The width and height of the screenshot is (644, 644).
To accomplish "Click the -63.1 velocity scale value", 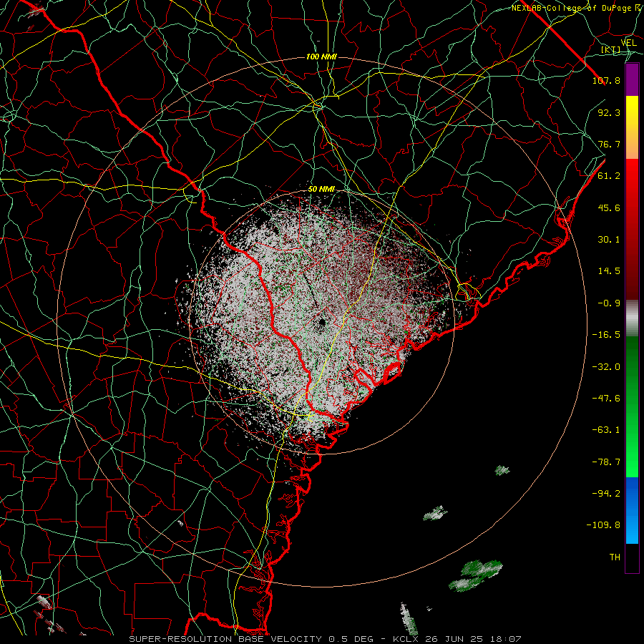I will click(x=606, y=430).
